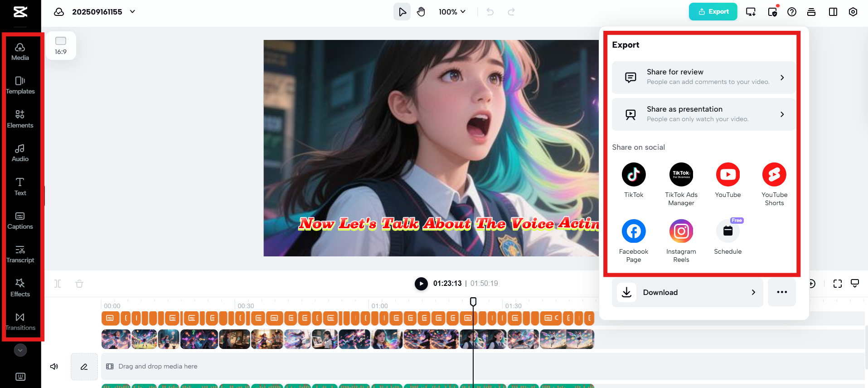Mute the track with speaker icon

pos(54,366)
